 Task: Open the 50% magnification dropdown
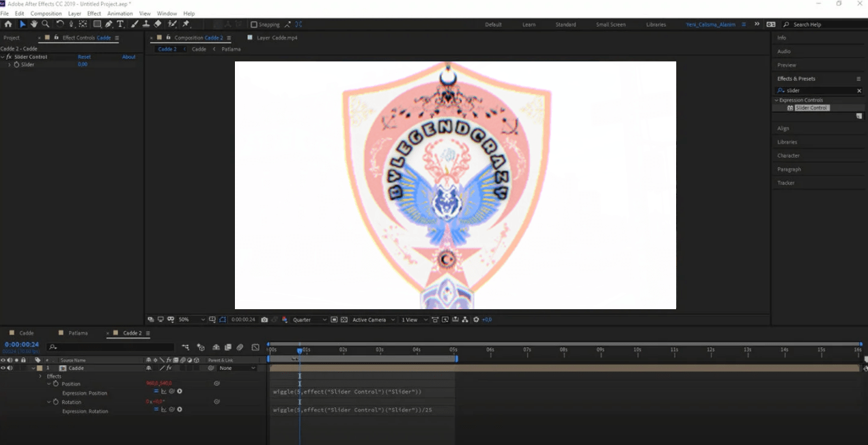coord(191,319)
